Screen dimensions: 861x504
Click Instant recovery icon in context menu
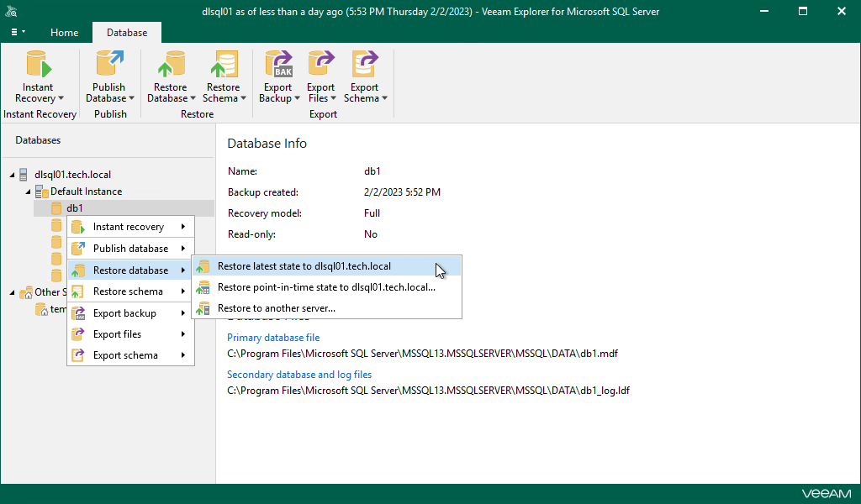[x=78, y=227]
